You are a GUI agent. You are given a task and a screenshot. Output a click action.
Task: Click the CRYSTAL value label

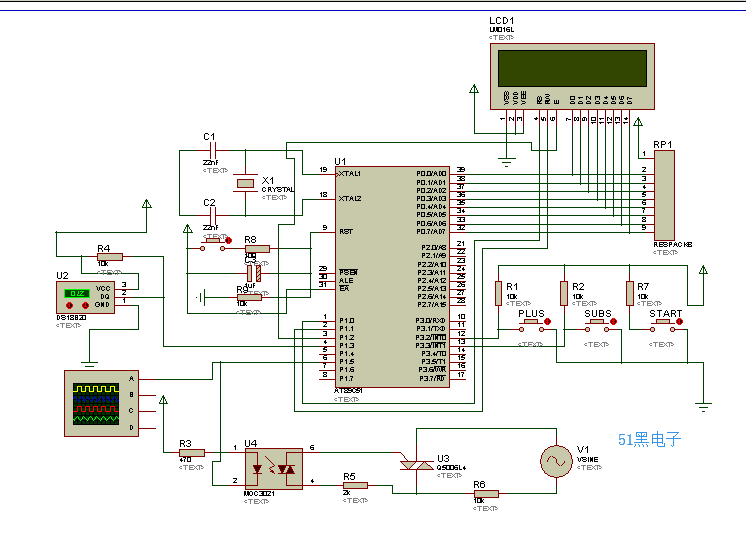tap(278, 190)
